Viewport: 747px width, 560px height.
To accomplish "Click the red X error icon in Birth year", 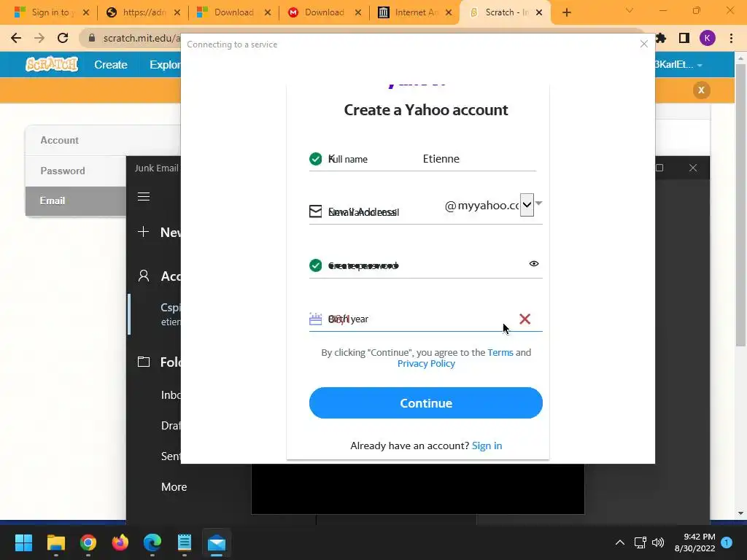I will (x=525, y=319).
